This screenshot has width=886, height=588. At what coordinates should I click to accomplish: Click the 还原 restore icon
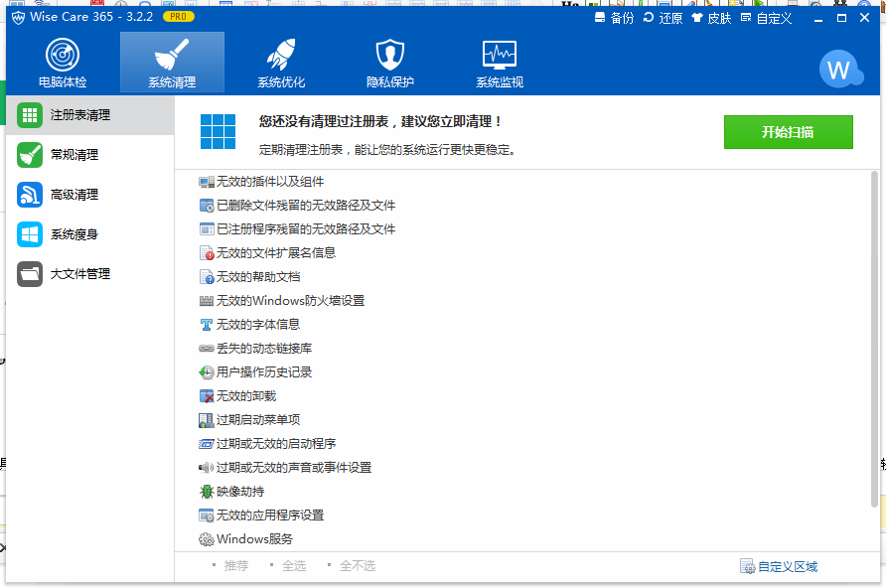coord(650,18)
